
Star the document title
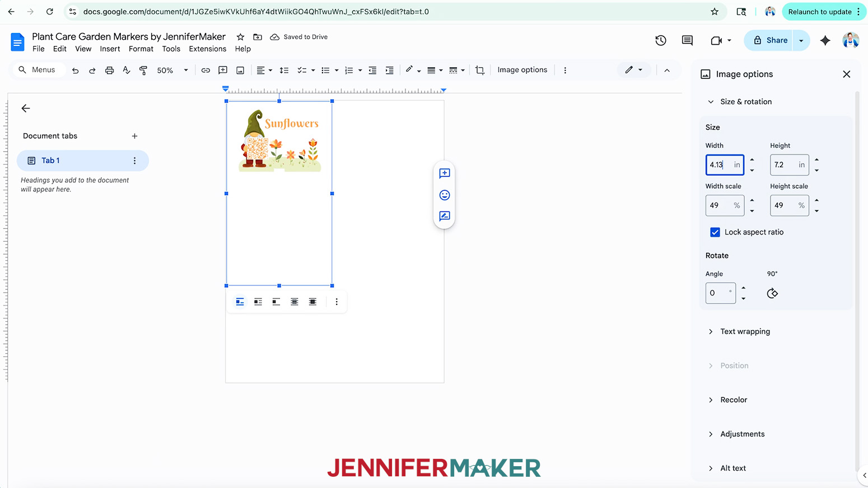pos(240,37)
